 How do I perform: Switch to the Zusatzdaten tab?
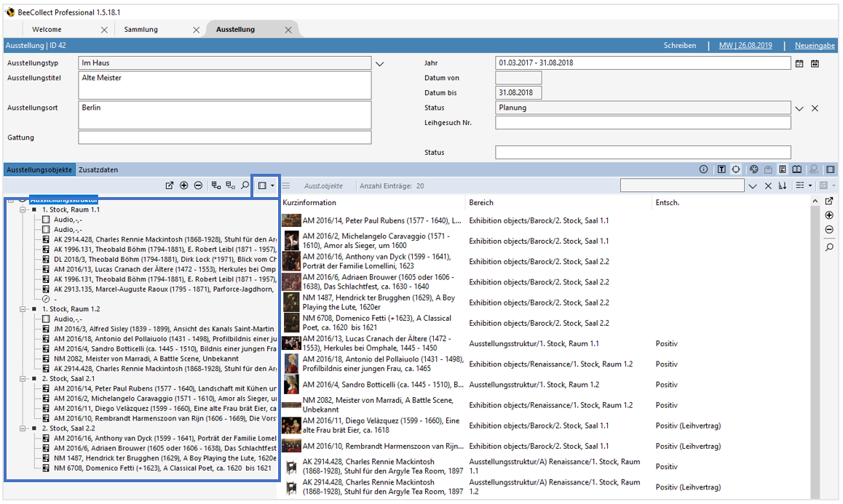tap(98, 169)
